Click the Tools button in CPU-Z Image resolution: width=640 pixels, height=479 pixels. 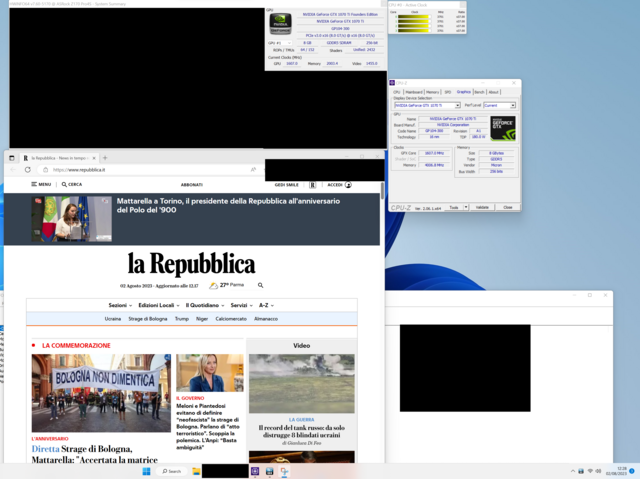click(453, 208)
